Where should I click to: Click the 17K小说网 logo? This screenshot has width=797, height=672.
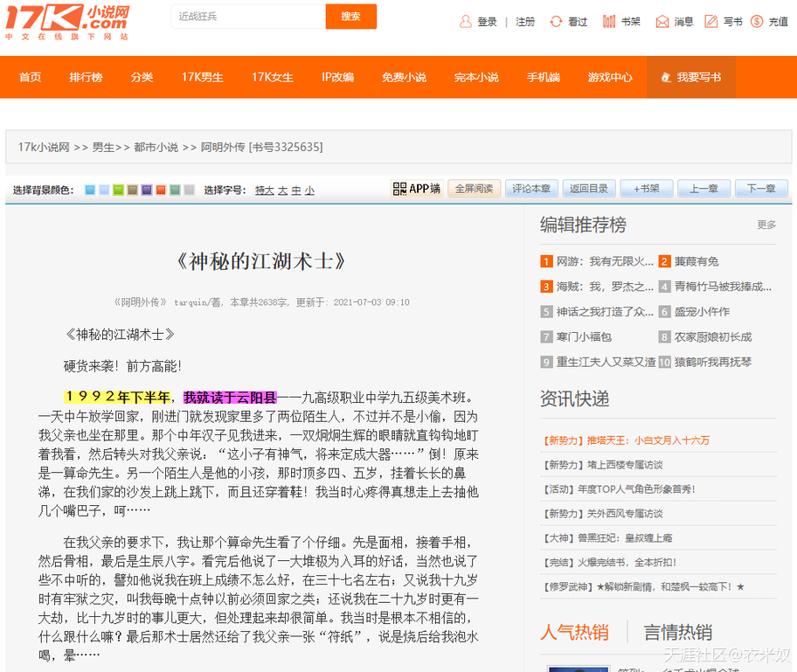pyautogui.click(x=67, y=23)
